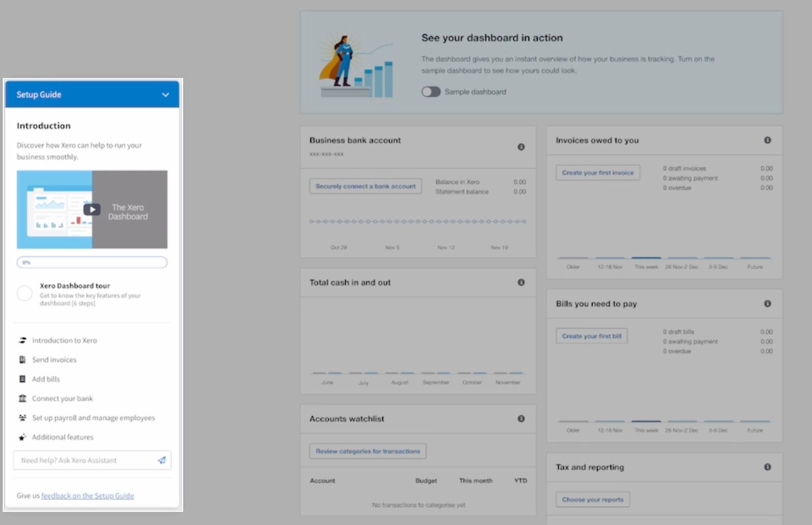Select This week bar in invoices chart
This screenshot has height=525, width=812.
646,258
